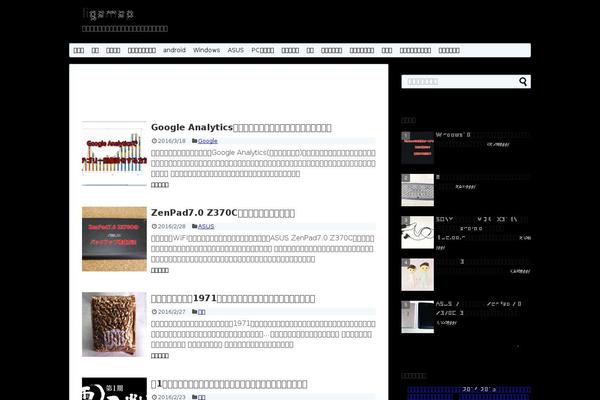
Task: Click the date text 2016/2/23
Action: [171, 397]
